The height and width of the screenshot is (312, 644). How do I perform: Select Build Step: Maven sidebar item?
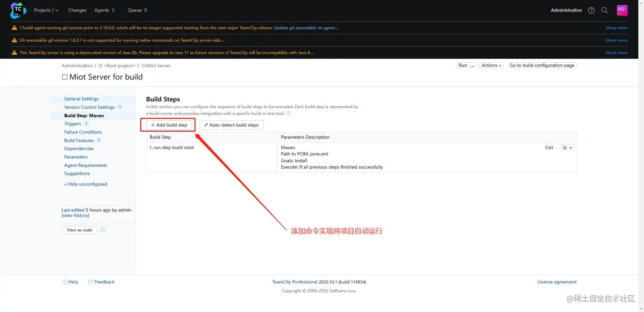tap(84, 116)
